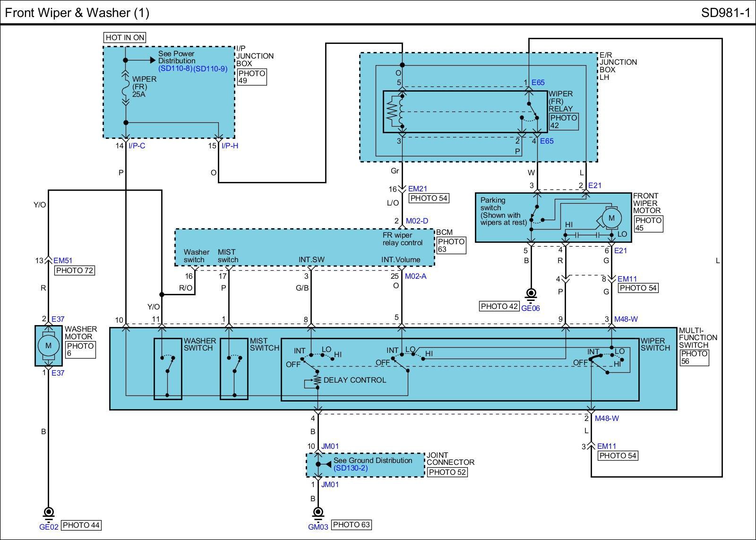Open the SD110-8 power distribution link
This screenshot has width=756, height=540.
(175, 69)
